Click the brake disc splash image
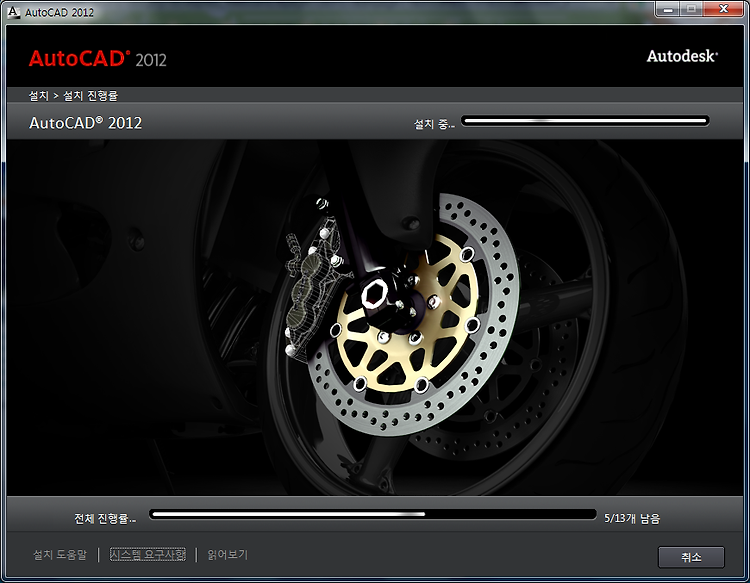750x583 pixels. [x=375, y=318]
